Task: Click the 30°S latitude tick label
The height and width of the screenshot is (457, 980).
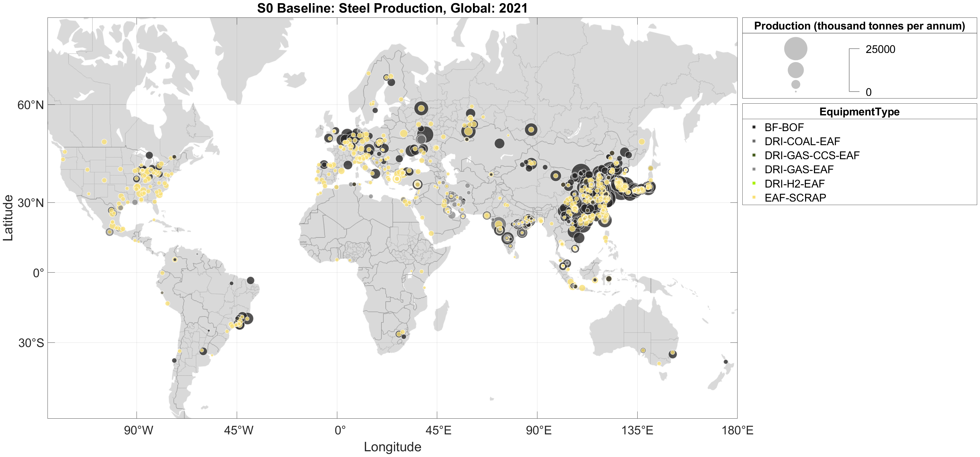Action: point(31,343)
